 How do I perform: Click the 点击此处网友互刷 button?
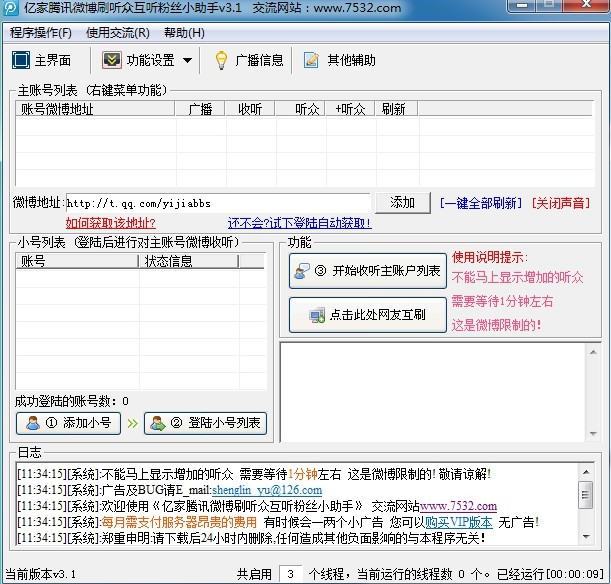click(368, 314)
